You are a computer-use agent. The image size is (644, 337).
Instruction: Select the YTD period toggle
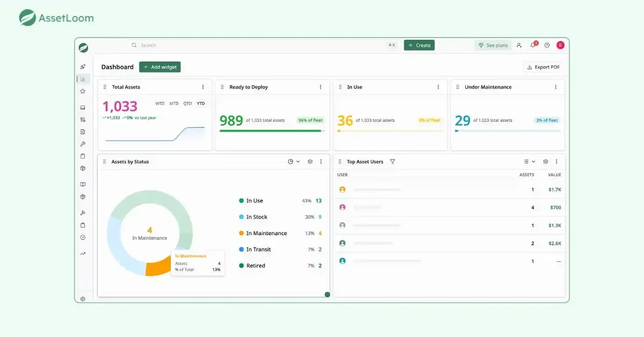tap(201, 104)
